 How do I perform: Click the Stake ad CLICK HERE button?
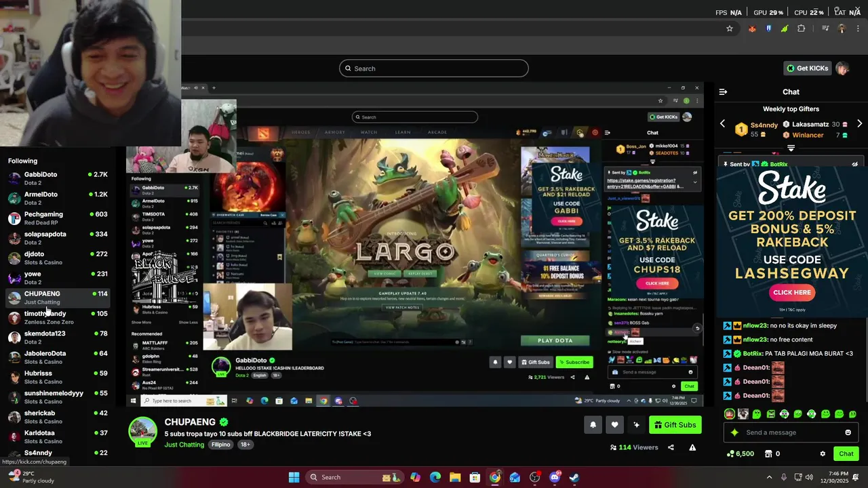point(791,293)
